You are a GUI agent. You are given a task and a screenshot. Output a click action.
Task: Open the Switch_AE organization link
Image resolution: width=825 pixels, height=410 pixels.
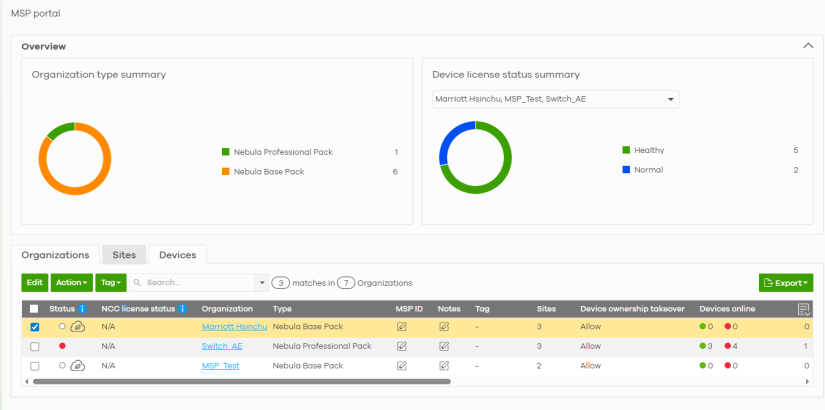coord(222,346)
